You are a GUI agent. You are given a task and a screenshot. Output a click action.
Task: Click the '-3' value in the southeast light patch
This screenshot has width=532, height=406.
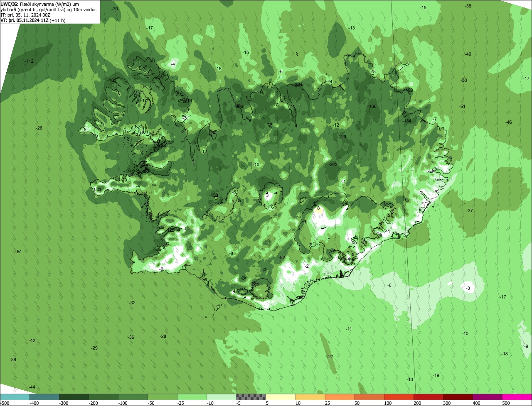[x=468, y=288]
